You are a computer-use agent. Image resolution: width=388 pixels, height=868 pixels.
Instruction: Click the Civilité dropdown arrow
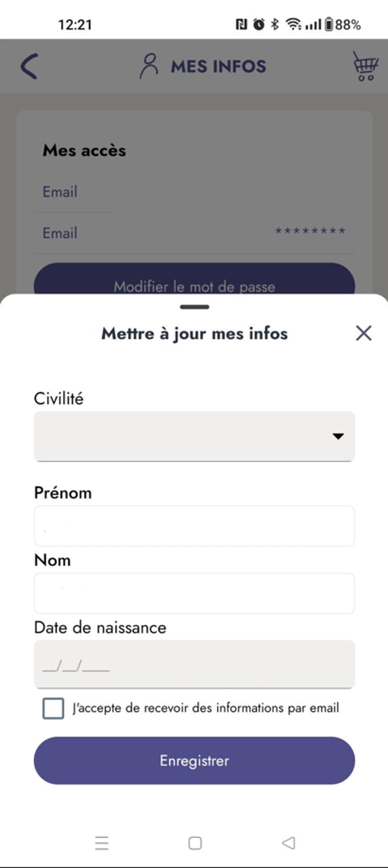338,436
